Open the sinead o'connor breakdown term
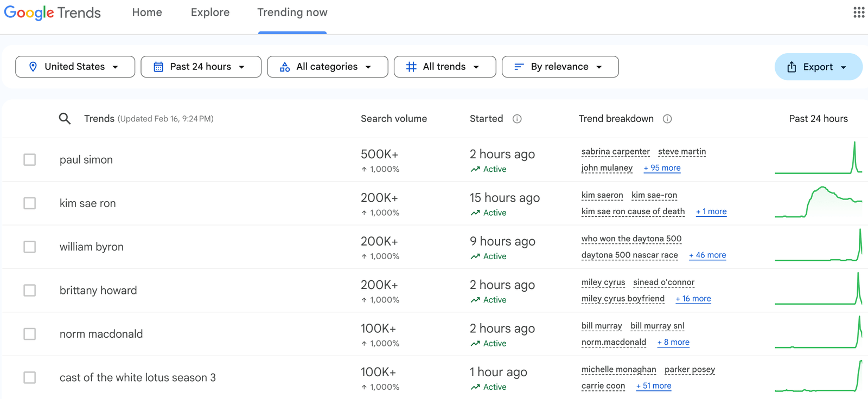 663,282
